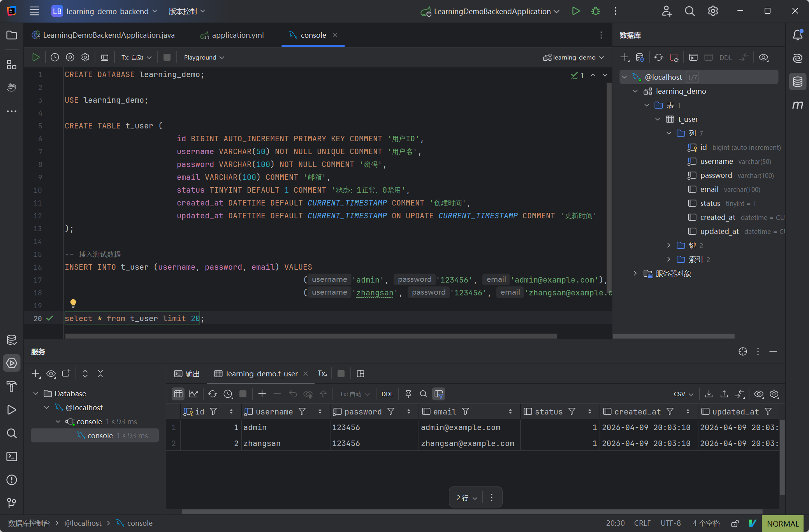
Task: Toggle local filter icon in results toolbar
Action: tap(439, 394)
